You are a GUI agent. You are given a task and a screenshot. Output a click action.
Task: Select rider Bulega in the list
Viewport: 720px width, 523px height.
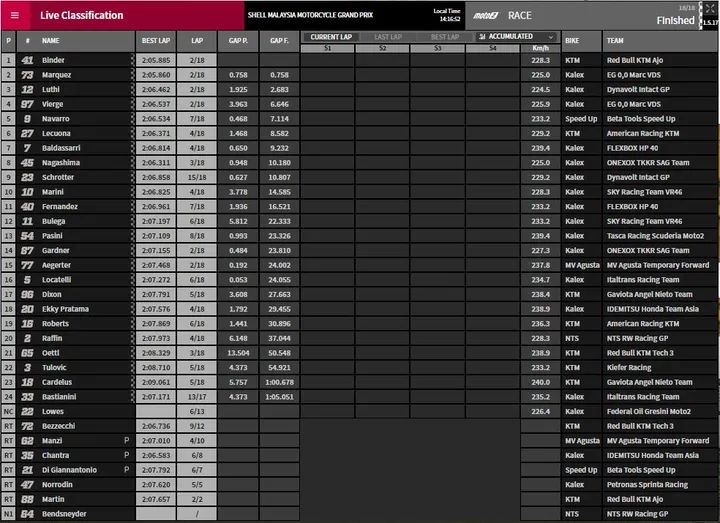53,221
